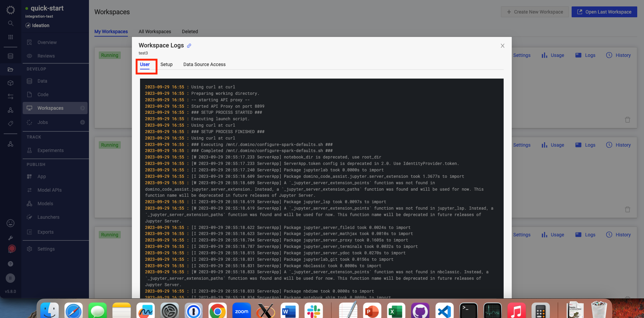This screenshot has height=318, width=644.
Task: Click the plus icon beside Jobs
Action: [x=83, y=122]
